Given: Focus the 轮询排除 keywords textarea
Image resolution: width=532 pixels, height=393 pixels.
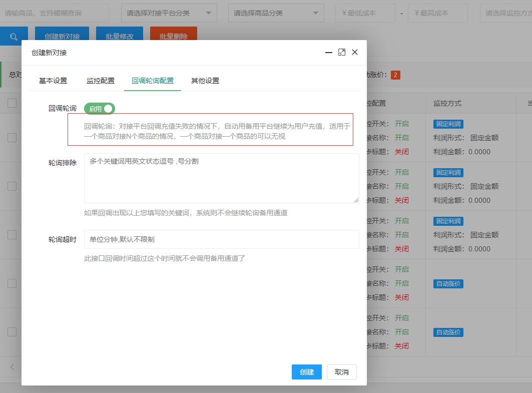Looking at the screenshot, I should 222,178.
